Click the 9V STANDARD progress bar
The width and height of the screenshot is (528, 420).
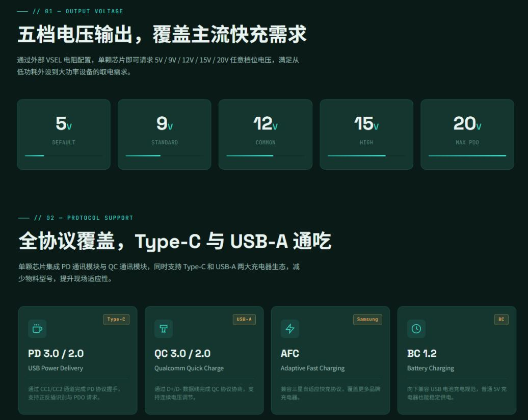(164, 155)
